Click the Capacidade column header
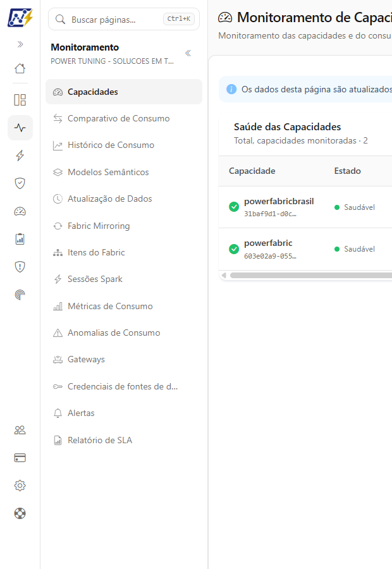Viewport: 392px width, 569px height. (252, 171)
